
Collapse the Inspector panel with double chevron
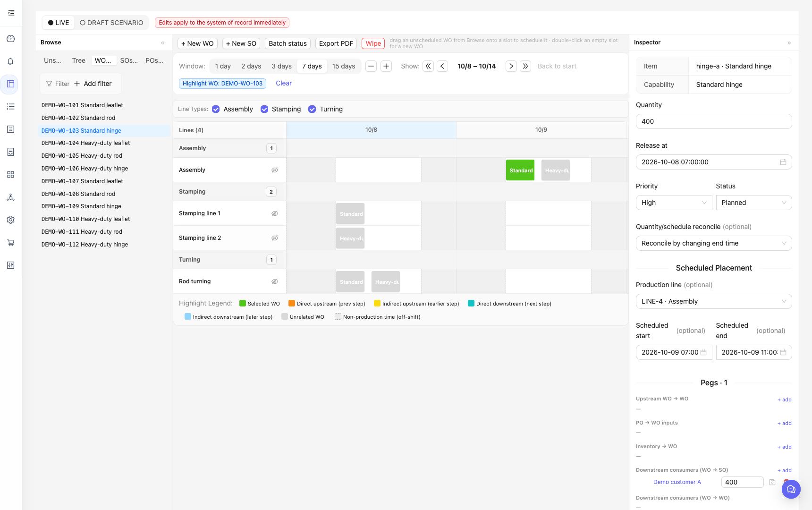[789, 42]
